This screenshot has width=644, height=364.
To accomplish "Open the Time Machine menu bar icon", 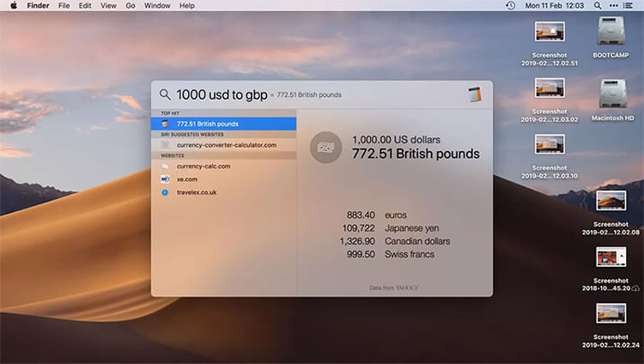I will tap(510, 5).
